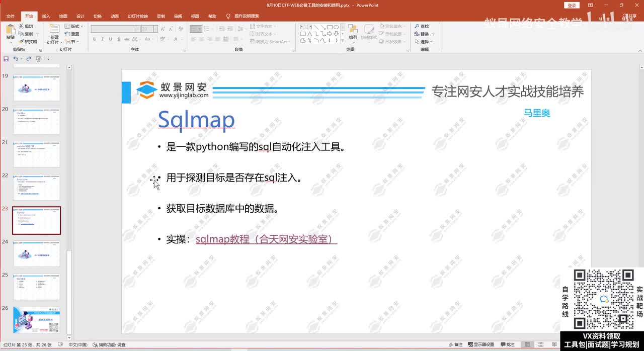
Task: Click the spell check icon in status bar
Action: [x=60, y=345]
